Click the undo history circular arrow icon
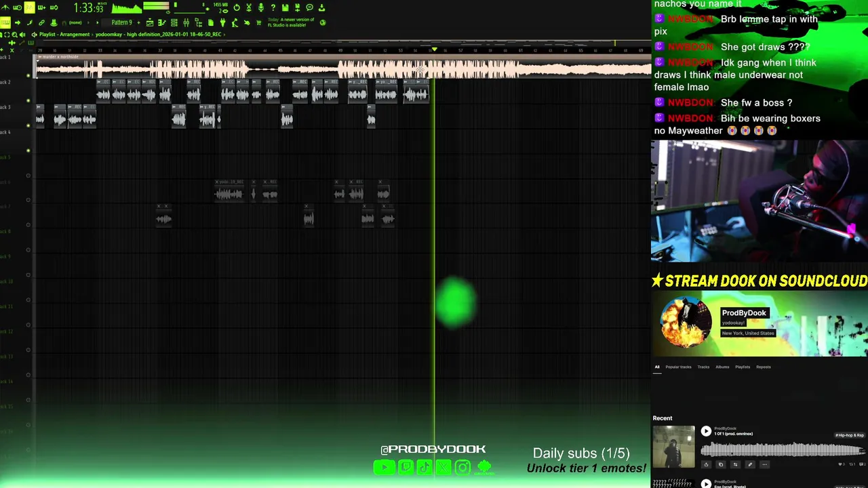This screenshot has width=868, height=488. click(x=237, y=7)
